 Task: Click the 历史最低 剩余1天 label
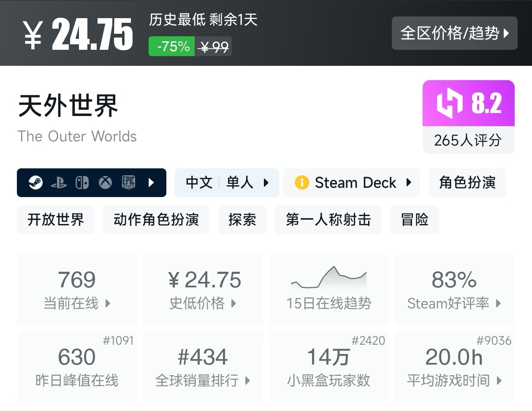(x=203, y=19)
